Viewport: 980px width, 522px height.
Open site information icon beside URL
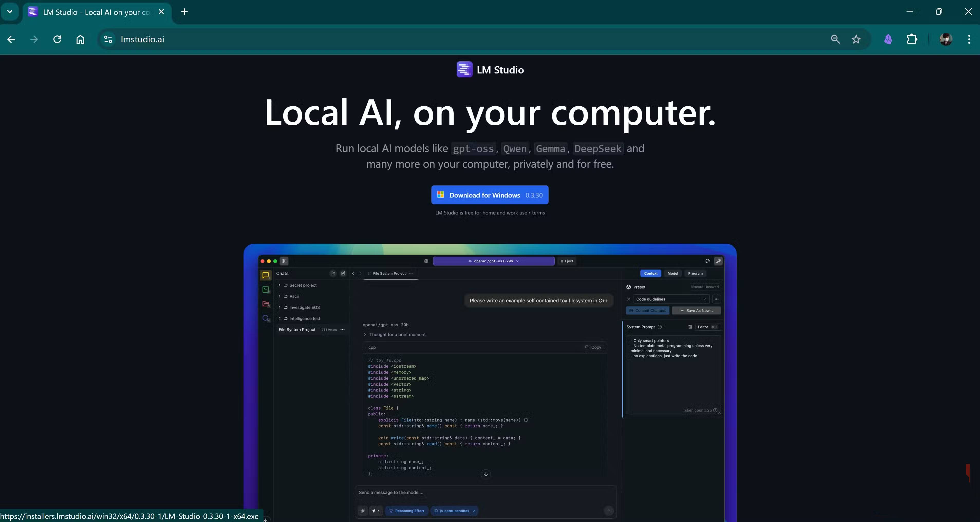108,39
